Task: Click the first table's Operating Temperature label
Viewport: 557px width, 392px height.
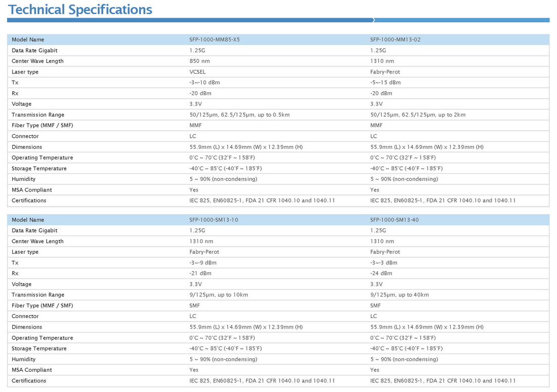Action: [x=42, y=158]
